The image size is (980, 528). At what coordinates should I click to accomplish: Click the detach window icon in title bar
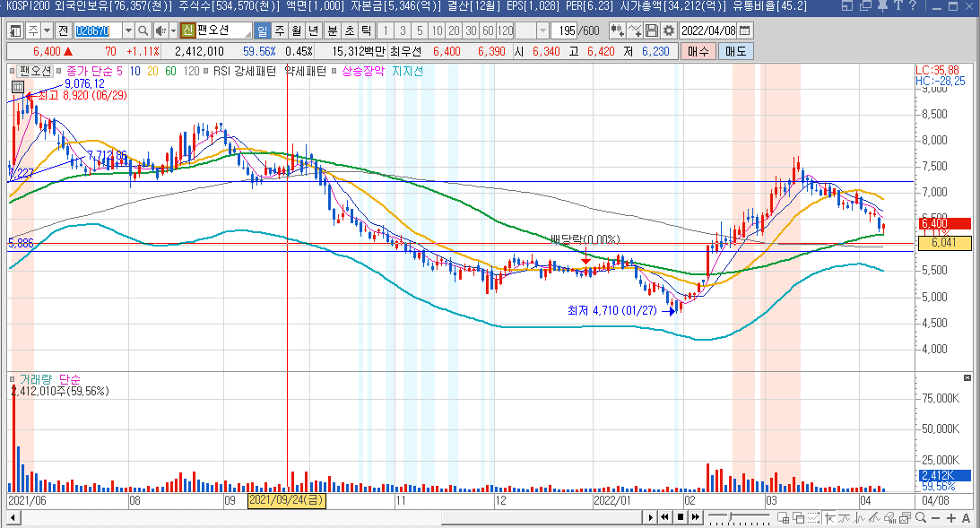[x=865, y=6]
